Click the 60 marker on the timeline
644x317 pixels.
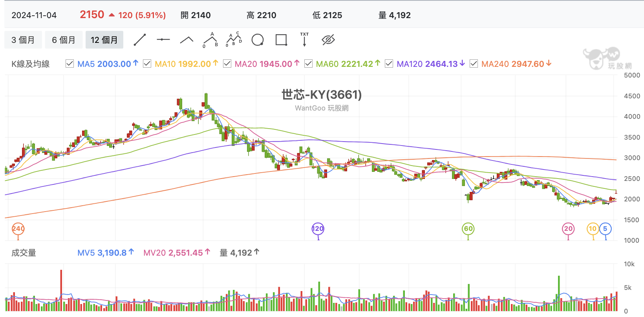tap(468, 229)
